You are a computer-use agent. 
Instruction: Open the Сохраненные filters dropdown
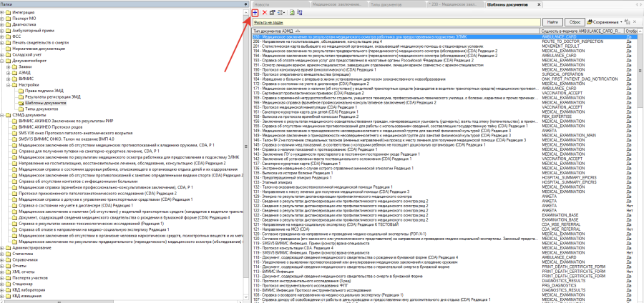pyautogui.click(x=605, y=21)
